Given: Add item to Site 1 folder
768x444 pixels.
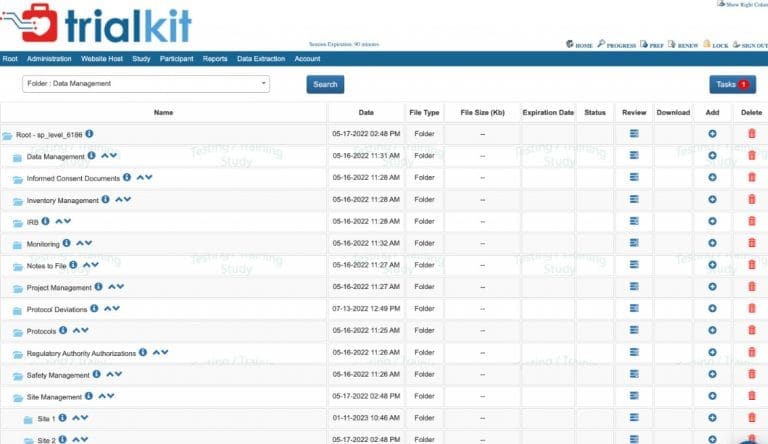Looking at the screenshot, I should coord(712,418).
